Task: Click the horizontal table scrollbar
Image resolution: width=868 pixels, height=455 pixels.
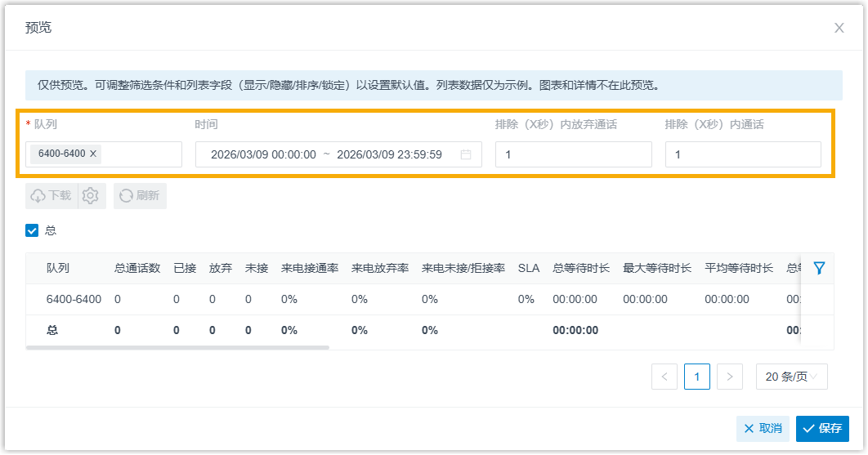Action: (x=177, y=347)
